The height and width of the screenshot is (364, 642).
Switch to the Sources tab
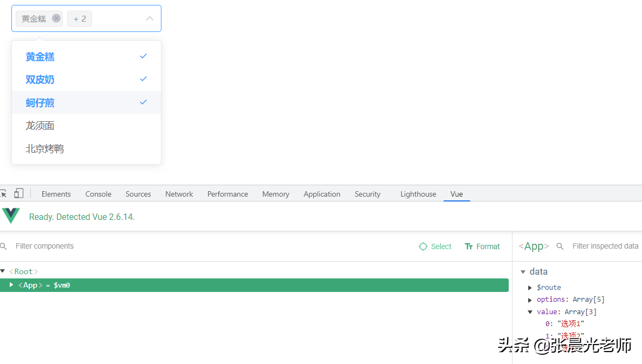138,194
